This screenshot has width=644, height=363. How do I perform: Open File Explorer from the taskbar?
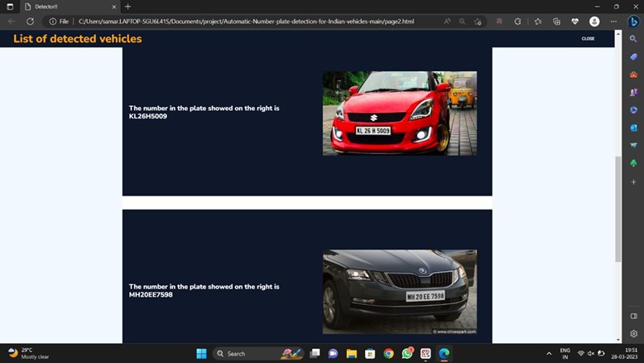(352, 354)
